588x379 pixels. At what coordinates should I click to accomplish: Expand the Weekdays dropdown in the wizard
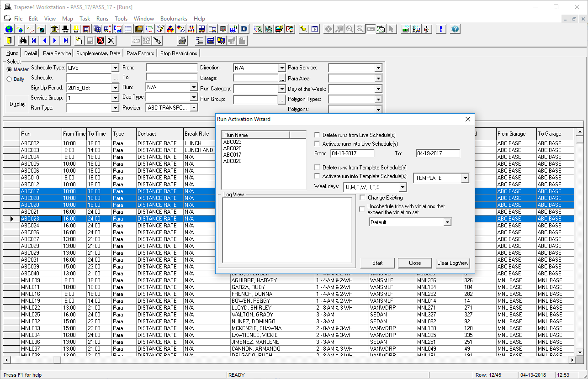point(402,187)
